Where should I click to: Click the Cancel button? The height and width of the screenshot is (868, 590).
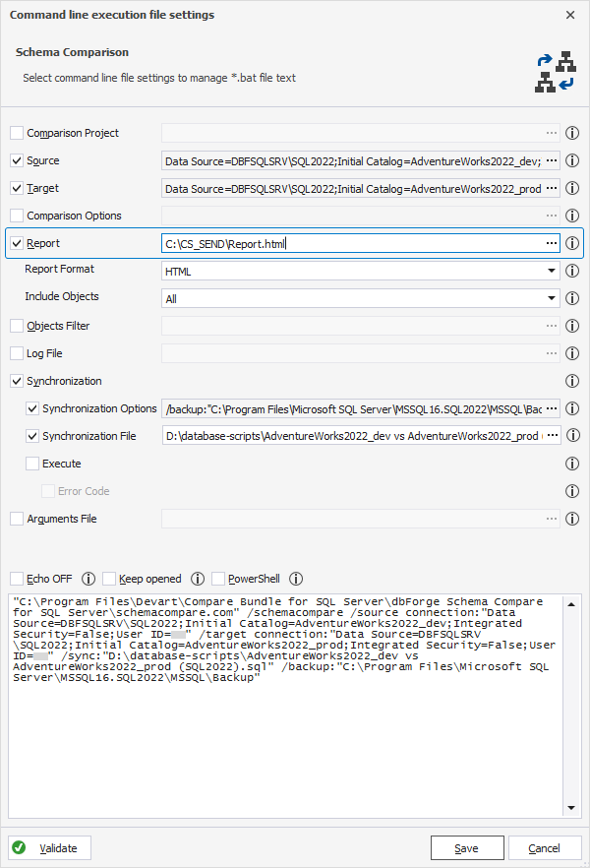[545, 848]
